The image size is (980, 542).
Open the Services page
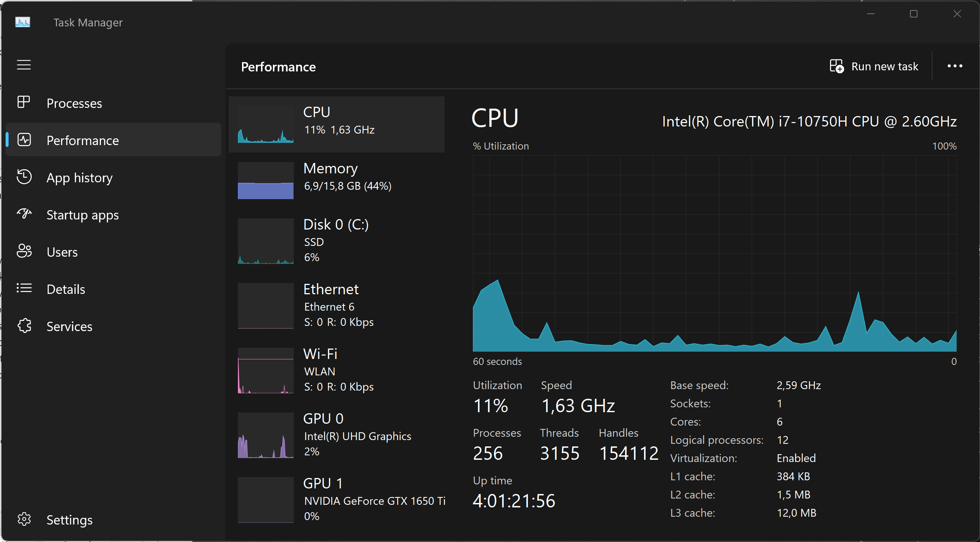(70, 326)
